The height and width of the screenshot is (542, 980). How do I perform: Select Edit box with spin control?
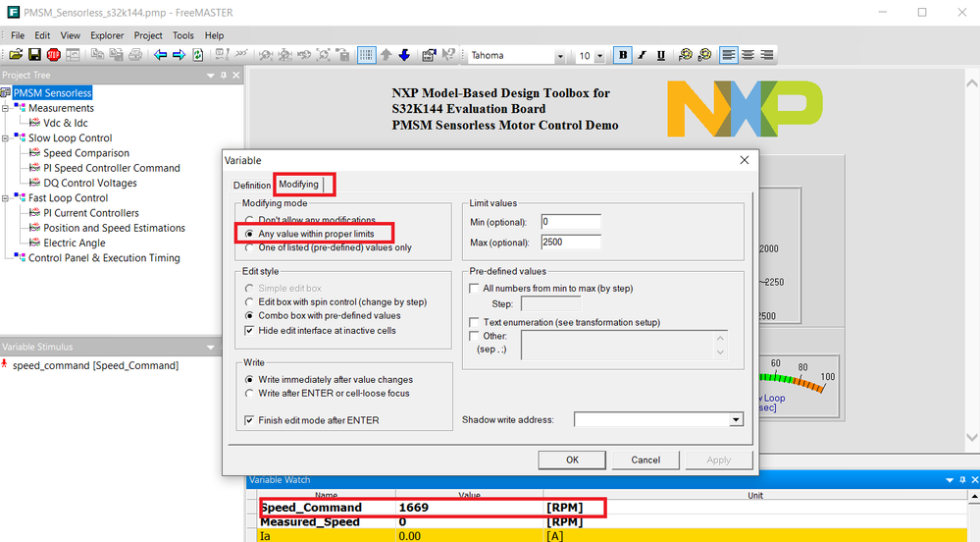click(249, 301)
